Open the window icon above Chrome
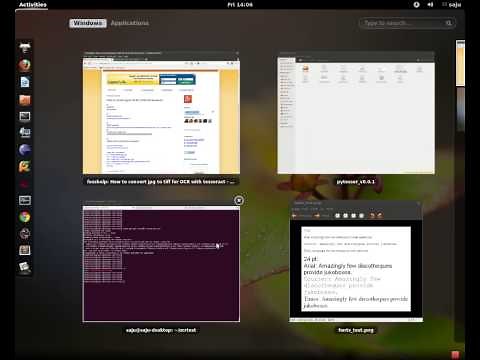The image size is (480, 360). tap(25, 200)
